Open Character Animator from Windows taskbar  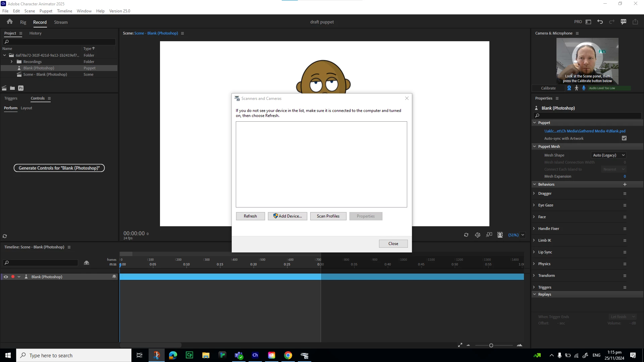tap(255, 355)
